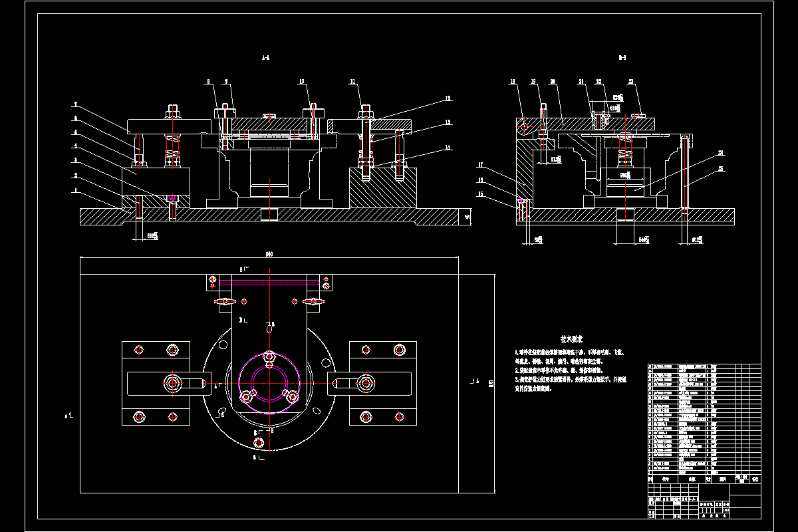Click part callout number 4

76,146
